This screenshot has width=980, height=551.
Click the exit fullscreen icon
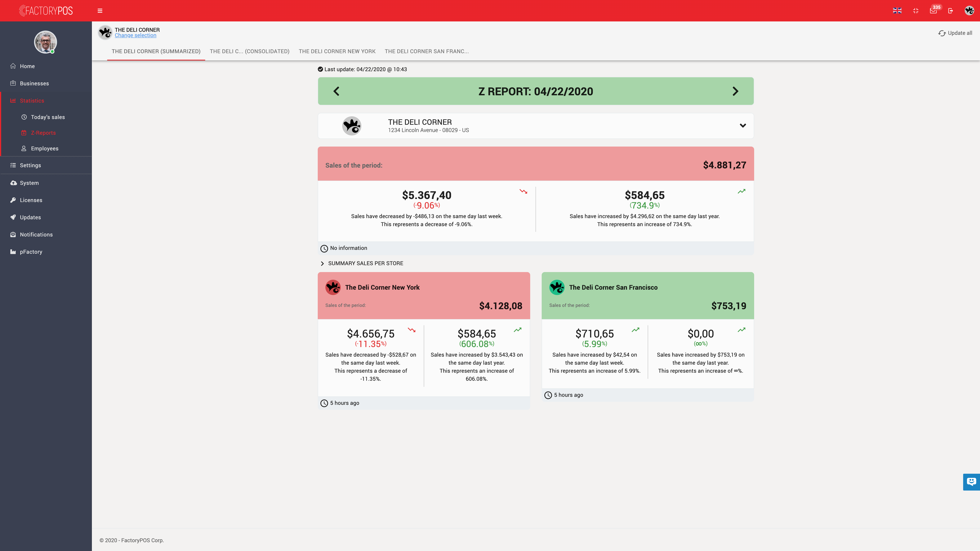point(916,11)
